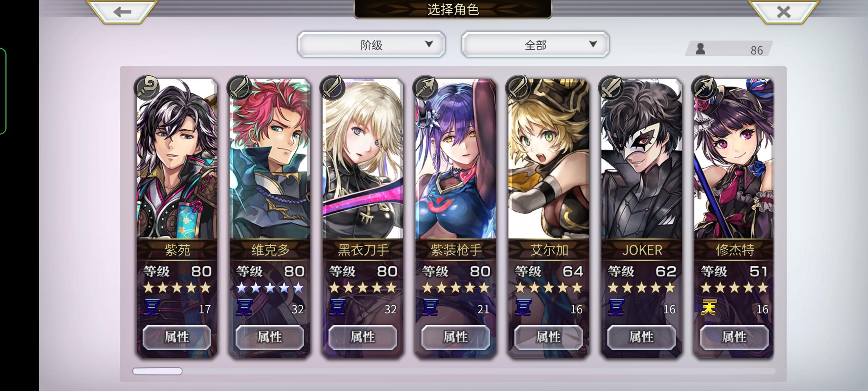Select the 维克多 character portrait
868x391 pixels.
click(x=270, y=159)
